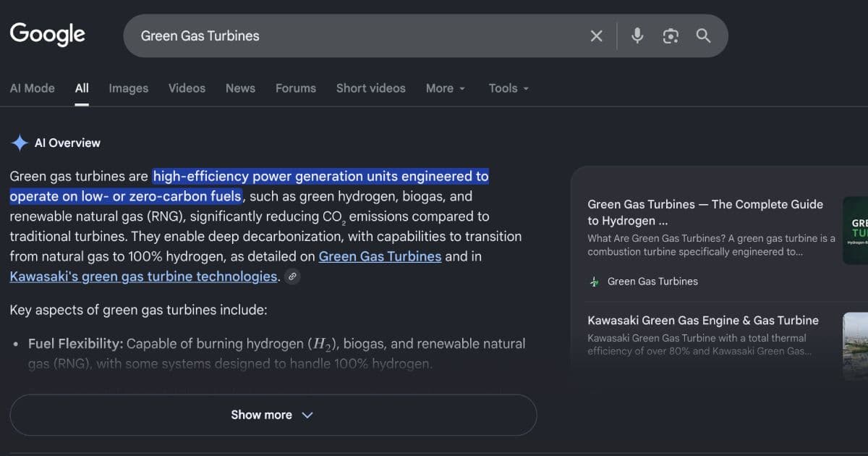Open the Videos tab
868x456 pixels.
pos(187,88)
